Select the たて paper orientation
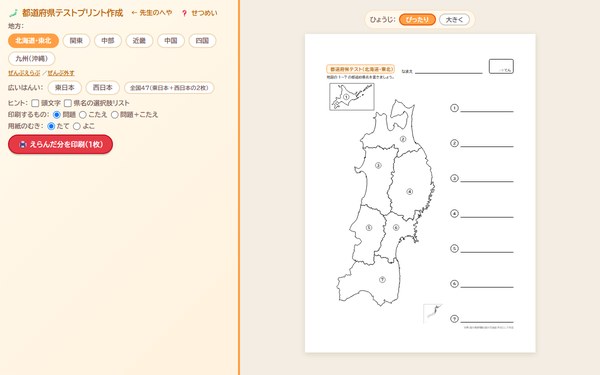Screen dimensions: 600x375 point(51,126)
